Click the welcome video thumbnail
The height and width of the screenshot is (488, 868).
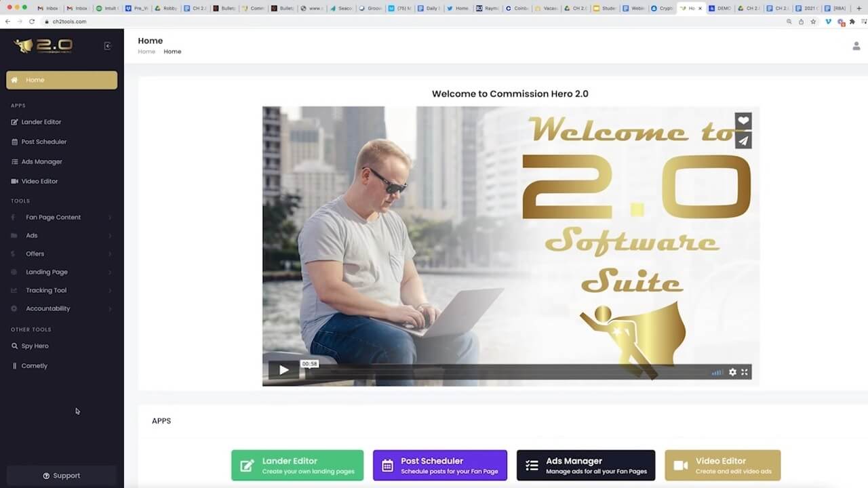511,246
